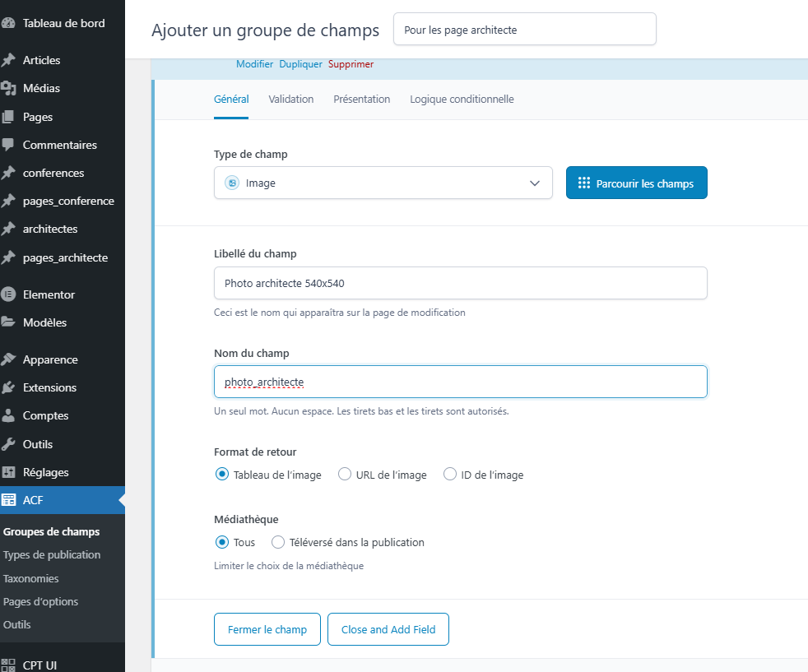Image resolution: width=808 pixels, height=672 pixels.
Task: Click the Extensions plugin icon
Action: (x=9, y=387)
